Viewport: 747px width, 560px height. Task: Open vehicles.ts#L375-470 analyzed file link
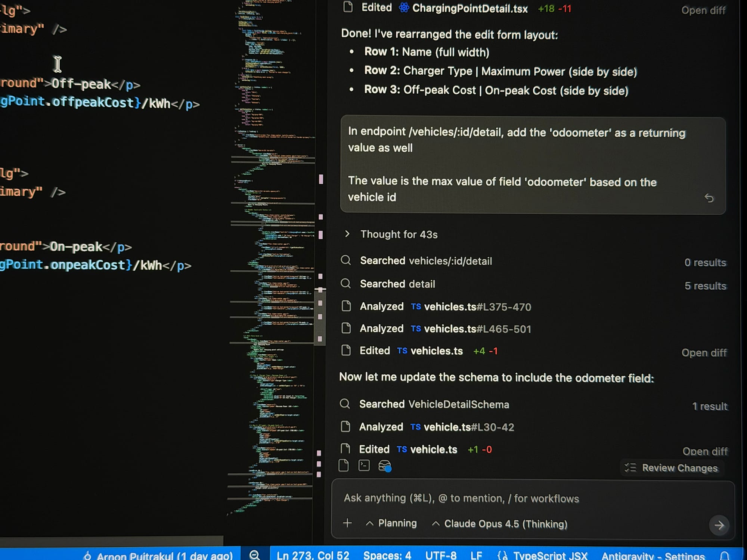click(477, 307)
